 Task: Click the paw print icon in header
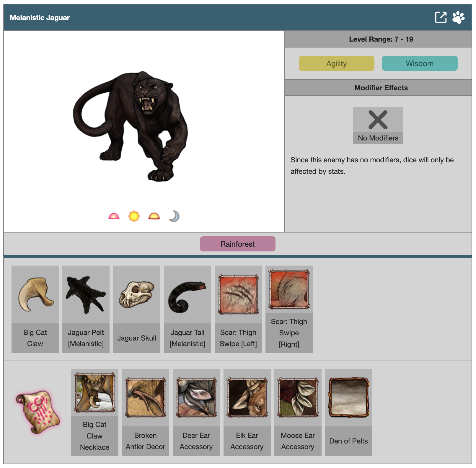[x=459, y=17]
